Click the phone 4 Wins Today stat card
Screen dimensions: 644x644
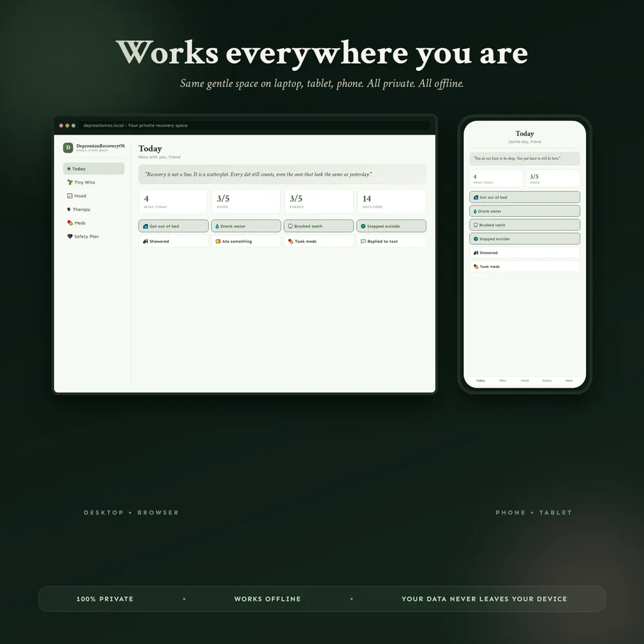pos(496,178)
